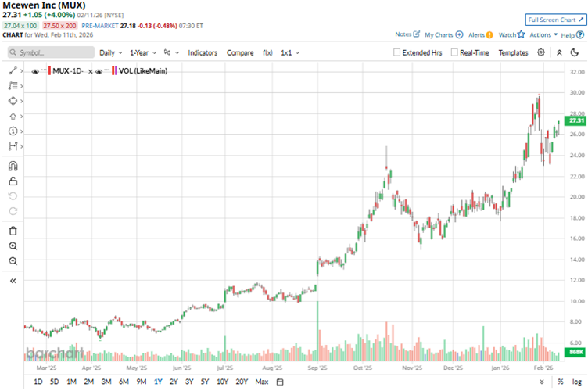Select the 10Y range tab
The height and width of the screenshot is (391, 588).
point(222,382)
